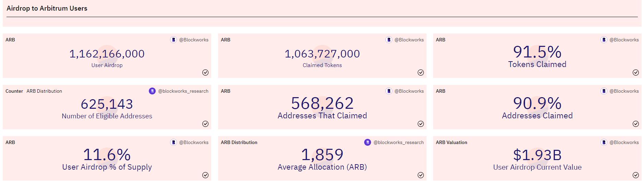Click the checkmark icon on Tokens Claimed card

635,73
